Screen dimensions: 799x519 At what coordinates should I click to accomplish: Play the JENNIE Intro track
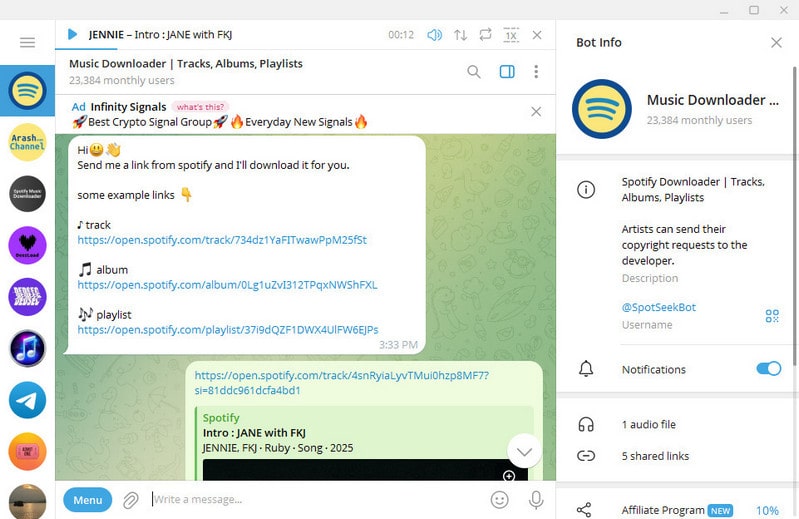pyautogui.click(x=72, y=34)
